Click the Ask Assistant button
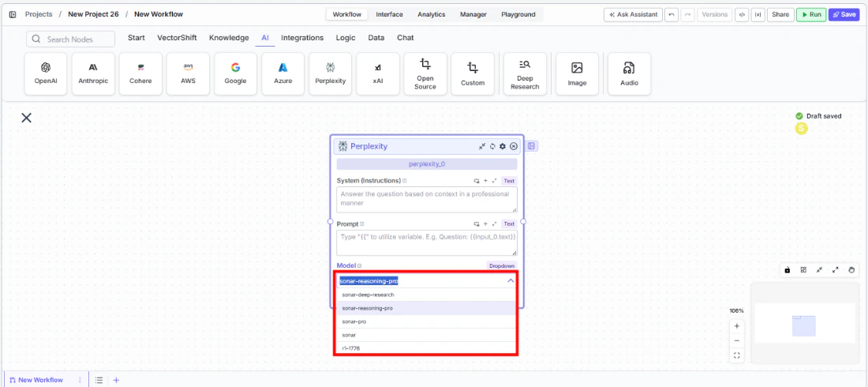Image resolution: width=868 pixels, height=387 pixels. [x=633, y=14]
